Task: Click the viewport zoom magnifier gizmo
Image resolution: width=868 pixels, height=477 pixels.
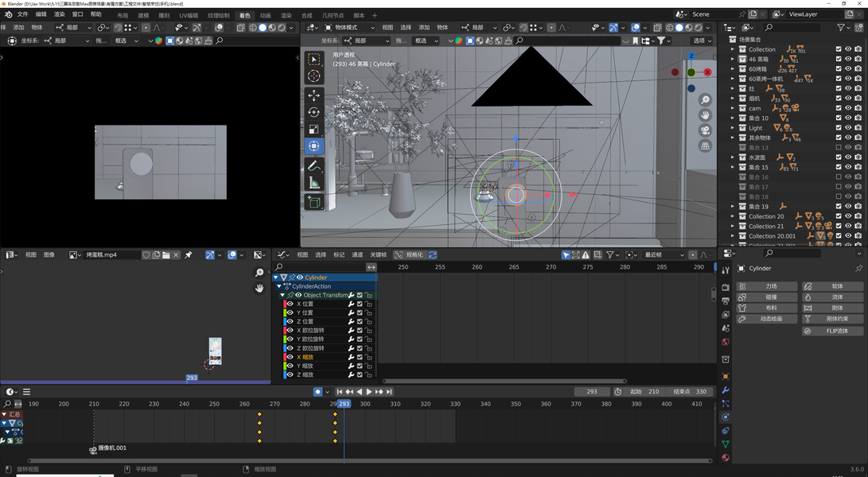Action: point(705,99)
